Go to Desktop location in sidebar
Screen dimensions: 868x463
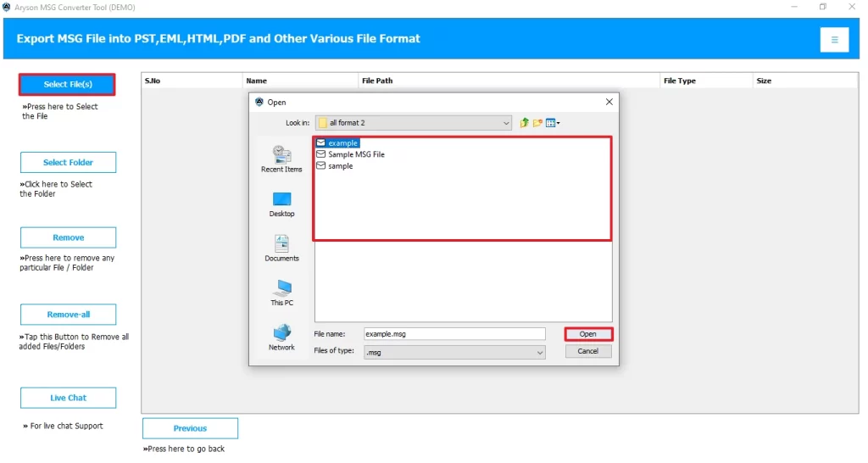point(281,204)
